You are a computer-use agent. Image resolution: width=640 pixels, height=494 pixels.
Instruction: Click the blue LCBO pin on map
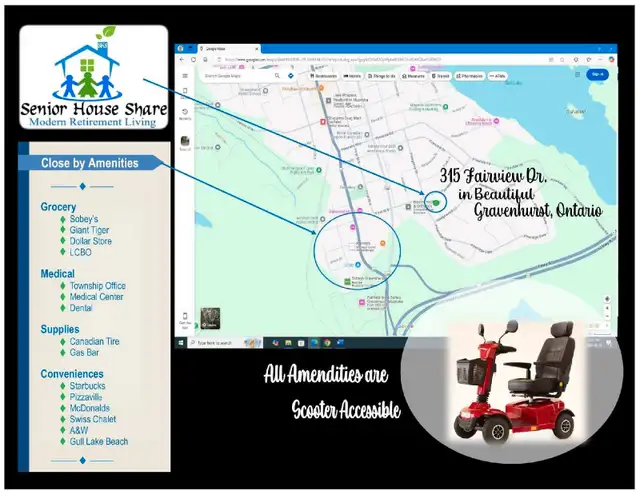(358, 265)
